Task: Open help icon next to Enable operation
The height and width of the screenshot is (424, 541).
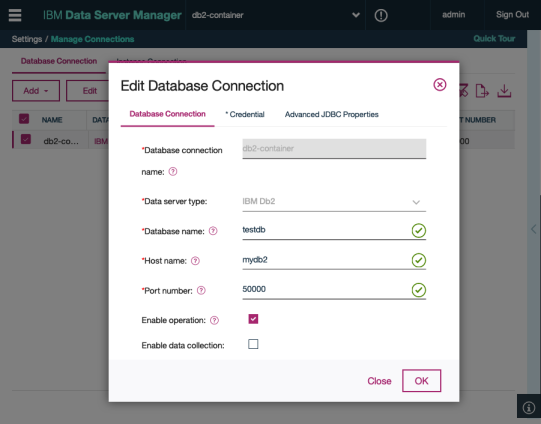Action: click(214, 320)
